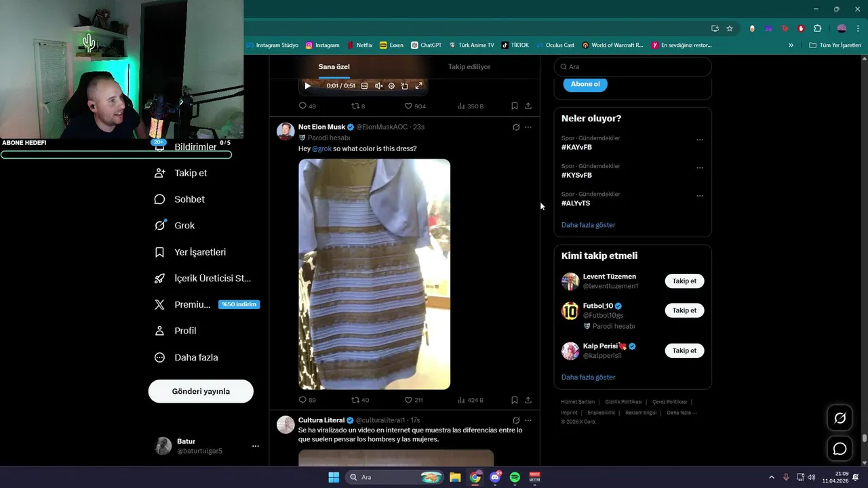
Task: Open trend #KYSvFB
Action: (x=576, y=175)
